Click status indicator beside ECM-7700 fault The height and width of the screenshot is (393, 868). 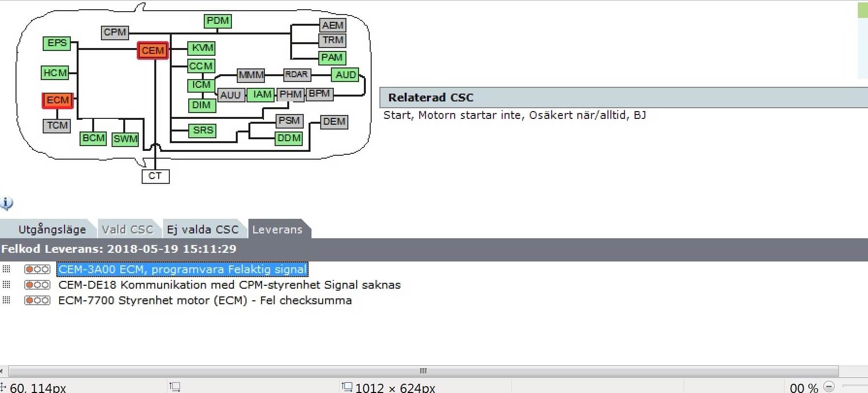tap(37, 300)
